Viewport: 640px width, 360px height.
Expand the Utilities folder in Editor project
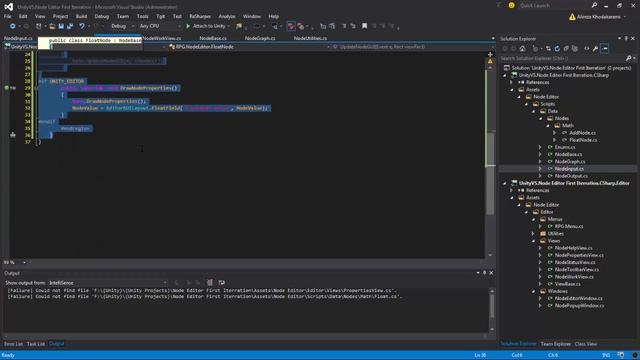[x=533, y=233]
